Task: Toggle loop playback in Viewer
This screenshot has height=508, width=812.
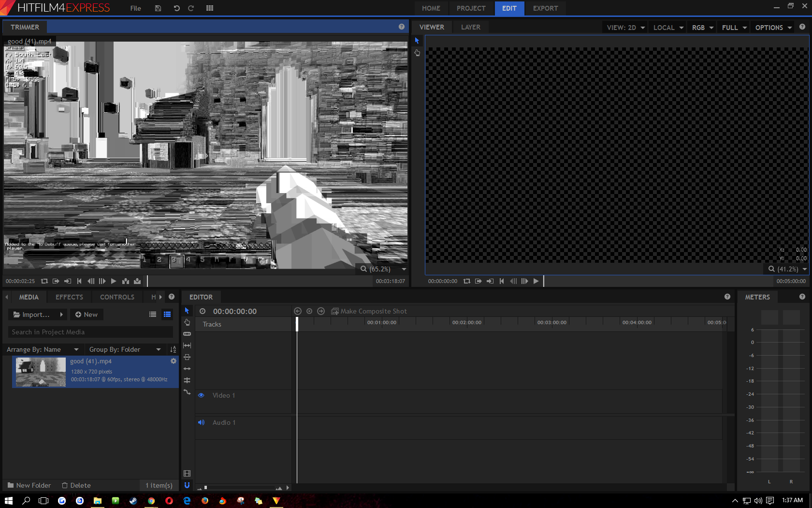Action: (467, 281)
